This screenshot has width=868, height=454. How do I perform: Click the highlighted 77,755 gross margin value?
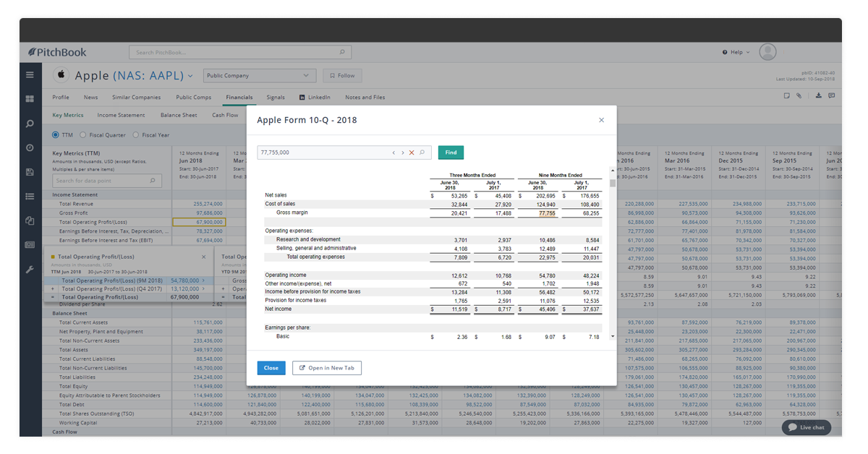click(547, 213)
